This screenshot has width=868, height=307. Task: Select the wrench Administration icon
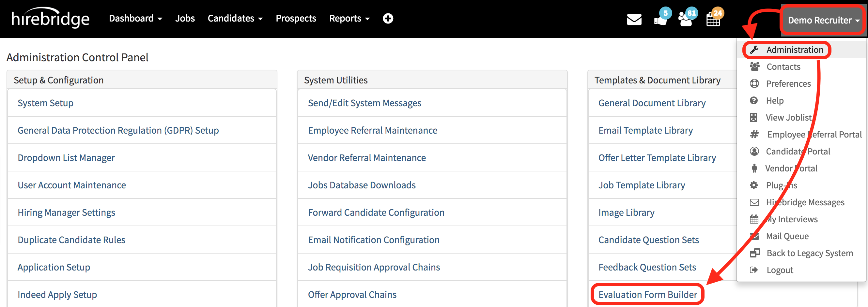(x=755, y=50)
